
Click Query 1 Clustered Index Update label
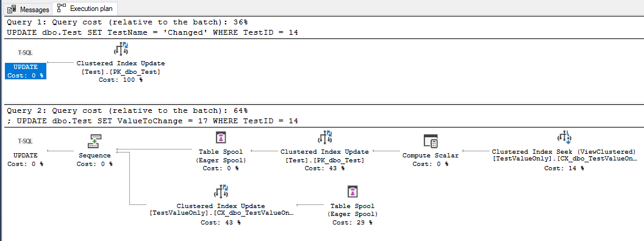[x=121, y=63]
